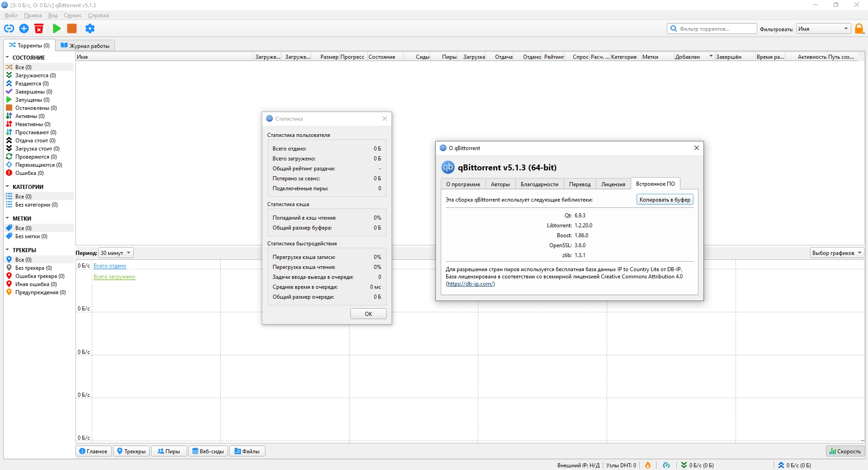The image size is (868, 470).
Task: Click the red delete torrent icon
Action: pyautogui.click(x=39, y=28)
